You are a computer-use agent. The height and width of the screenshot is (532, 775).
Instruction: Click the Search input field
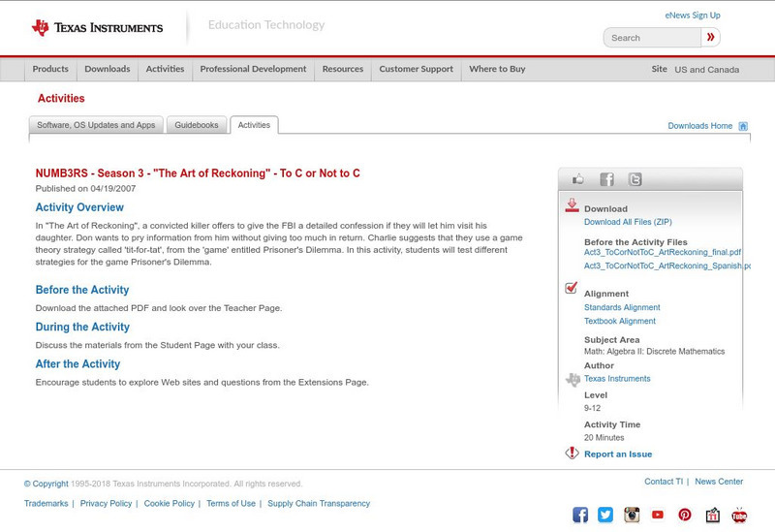(652, 38)
